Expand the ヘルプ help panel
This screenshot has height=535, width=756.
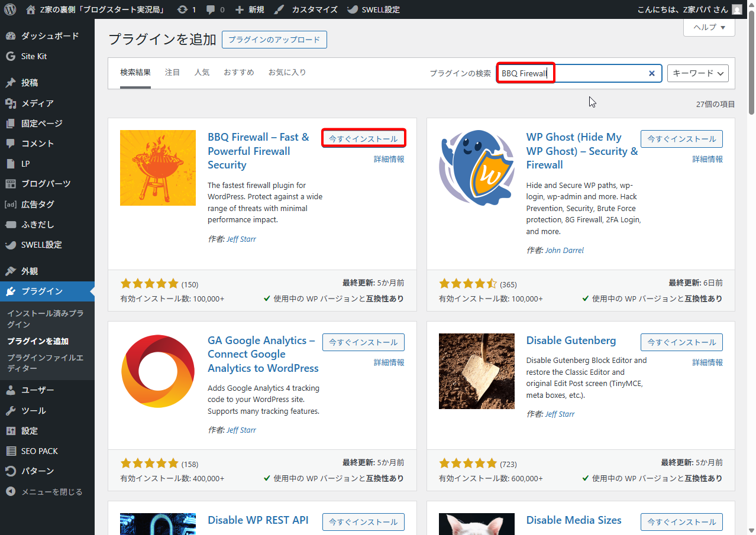[709, 27]
